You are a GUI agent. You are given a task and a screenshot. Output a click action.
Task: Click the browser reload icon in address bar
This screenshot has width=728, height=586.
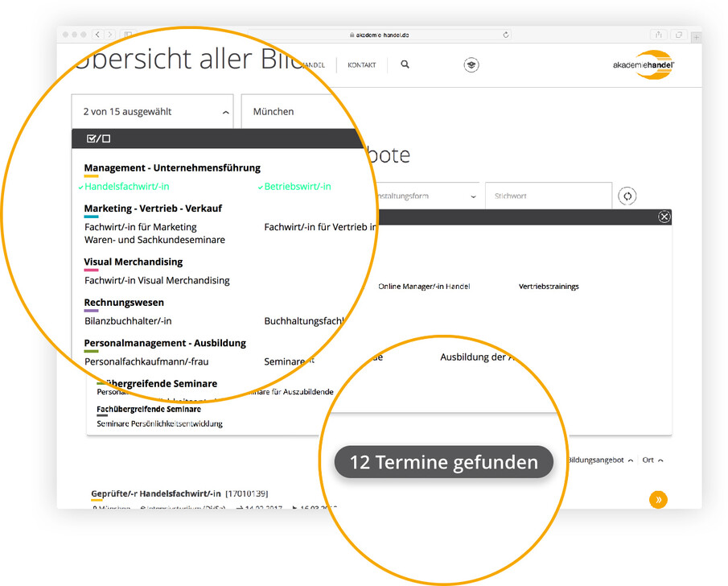(505, 35)
